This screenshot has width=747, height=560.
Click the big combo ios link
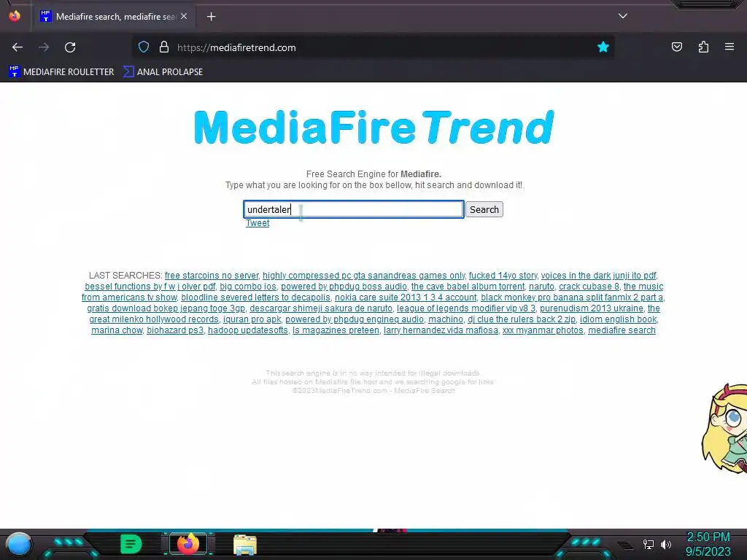tap(248, 286)
